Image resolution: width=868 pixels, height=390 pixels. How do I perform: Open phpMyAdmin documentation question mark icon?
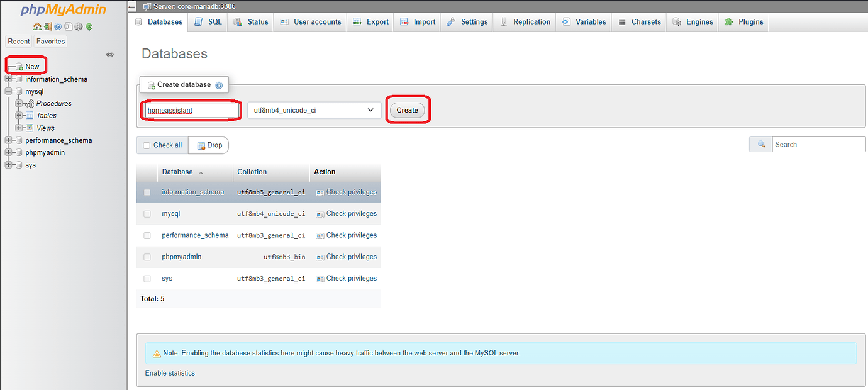coord(57,26)
